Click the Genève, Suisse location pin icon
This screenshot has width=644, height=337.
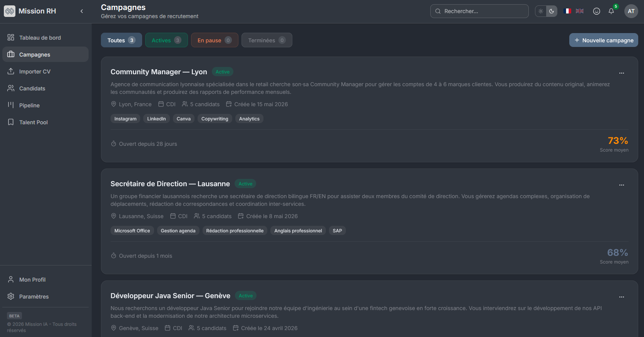(x=114, y=328)
